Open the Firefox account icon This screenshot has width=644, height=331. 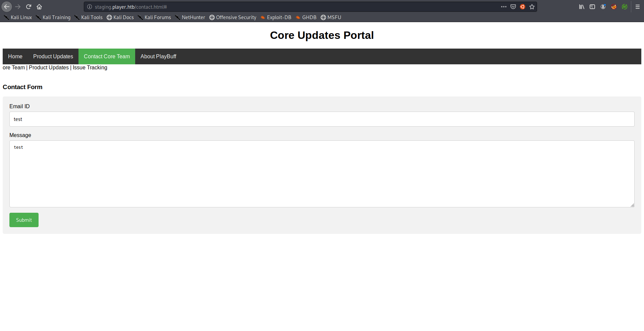click(603, 7)
